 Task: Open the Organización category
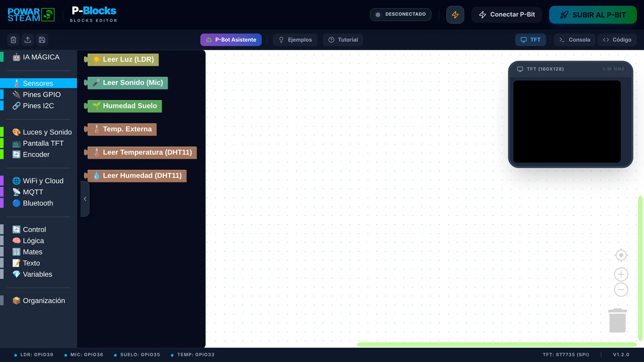(39, 301)
